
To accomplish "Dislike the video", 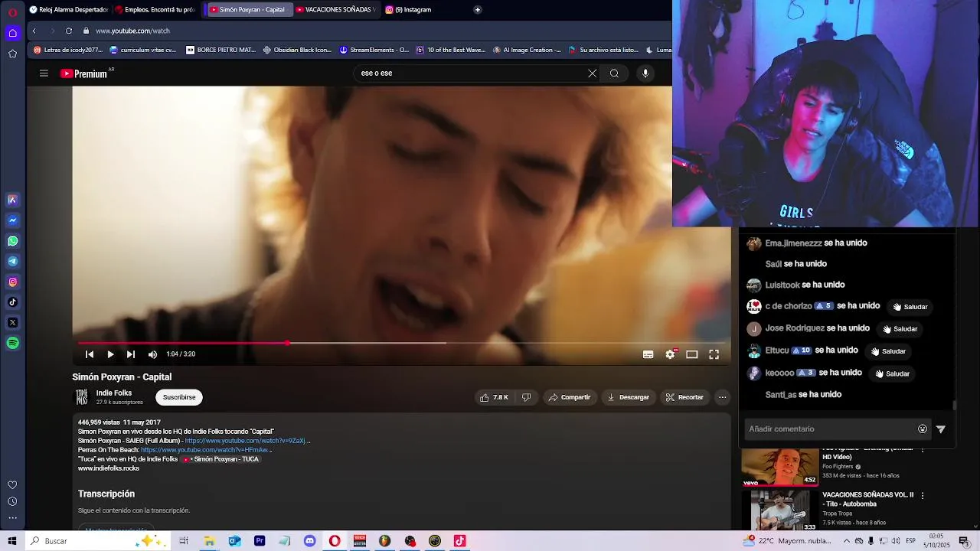I will click(526, 397).
